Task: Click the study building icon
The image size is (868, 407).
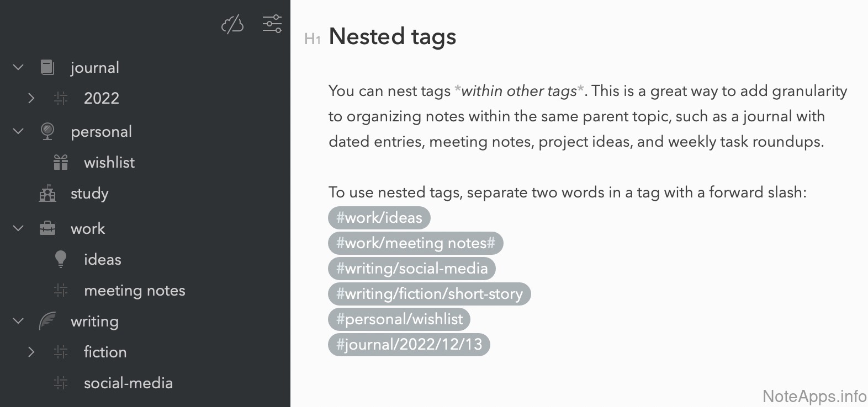Action: tap(47, 193)
